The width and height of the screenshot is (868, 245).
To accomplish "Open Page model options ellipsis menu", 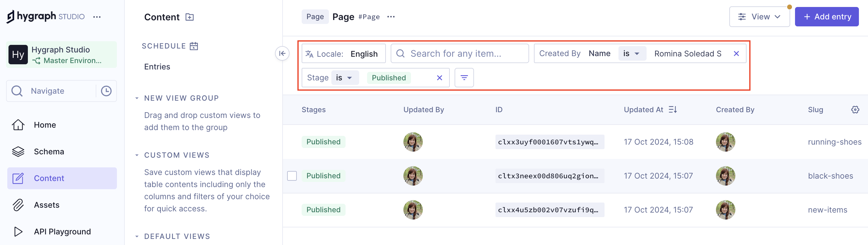I will point(390,17).
